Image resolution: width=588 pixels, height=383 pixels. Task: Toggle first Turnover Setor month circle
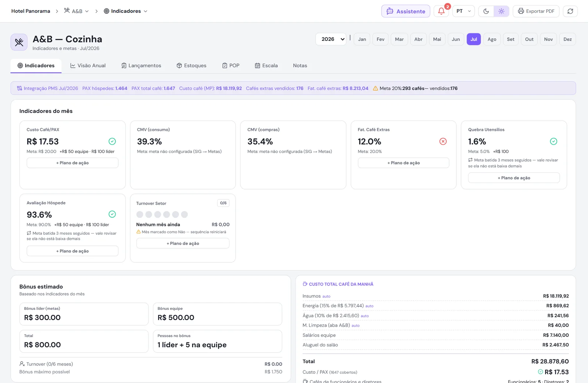point(140,214)
